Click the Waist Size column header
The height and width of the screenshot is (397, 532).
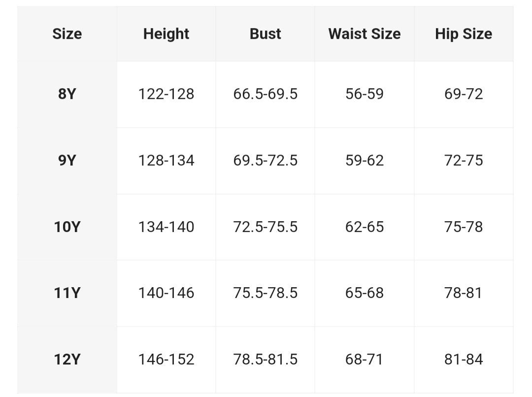point(365,34)
